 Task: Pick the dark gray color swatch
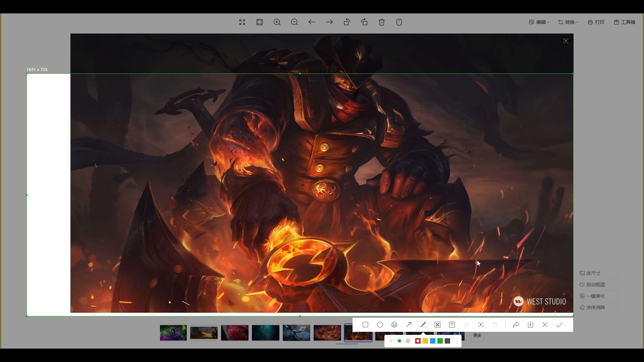[447, 341]
